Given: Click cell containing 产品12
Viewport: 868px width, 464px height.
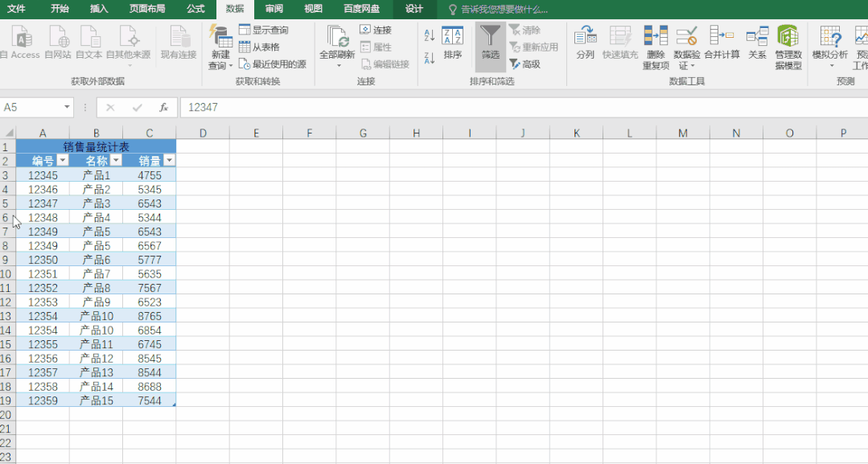Looking at the screenshot, I should (x=97, y=358).
